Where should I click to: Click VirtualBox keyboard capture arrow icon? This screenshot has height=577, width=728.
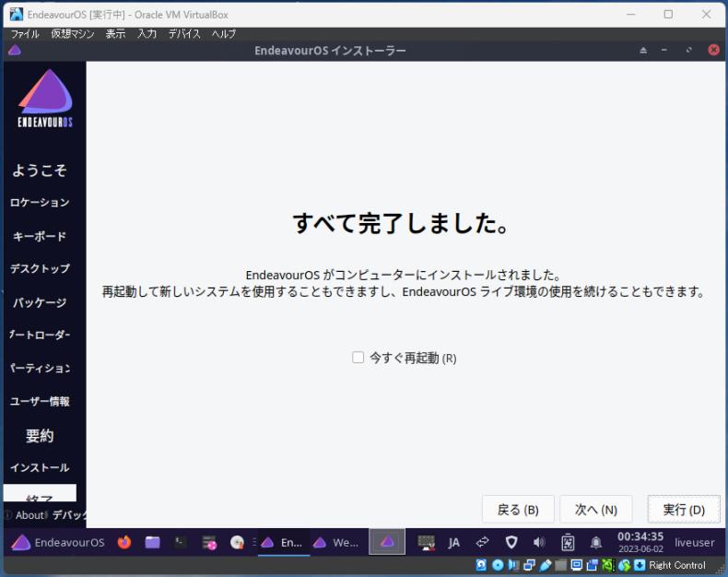point(640,565)
